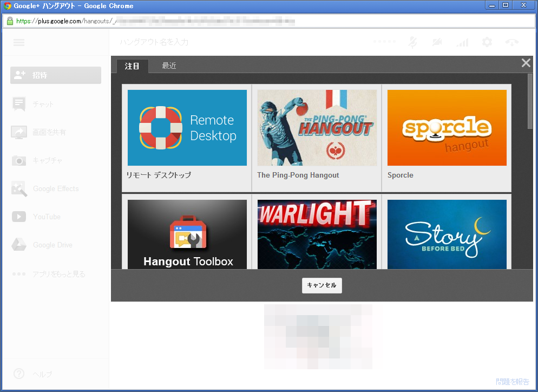Open the Chat sidebar icon

pos(19,104)
